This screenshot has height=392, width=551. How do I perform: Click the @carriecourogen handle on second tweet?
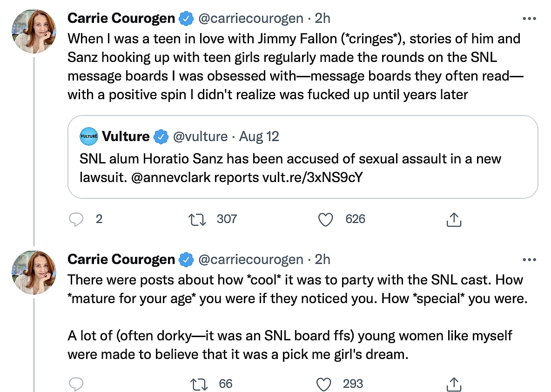tap(250, 259)
